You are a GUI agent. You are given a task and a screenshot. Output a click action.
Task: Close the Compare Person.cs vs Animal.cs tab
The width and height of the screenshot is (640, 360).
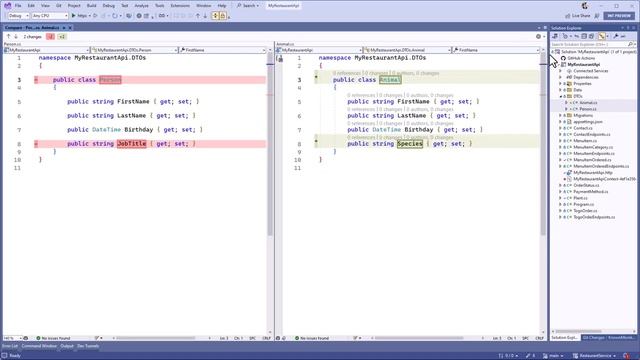coord(70,28)
